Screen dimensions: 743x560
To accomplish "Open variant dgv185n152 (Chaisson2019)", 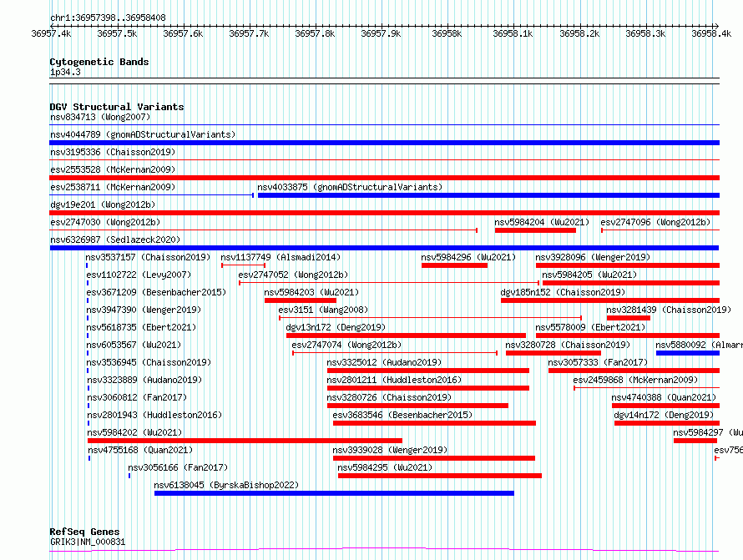I will pyautogui.click(x=563, y=292).
